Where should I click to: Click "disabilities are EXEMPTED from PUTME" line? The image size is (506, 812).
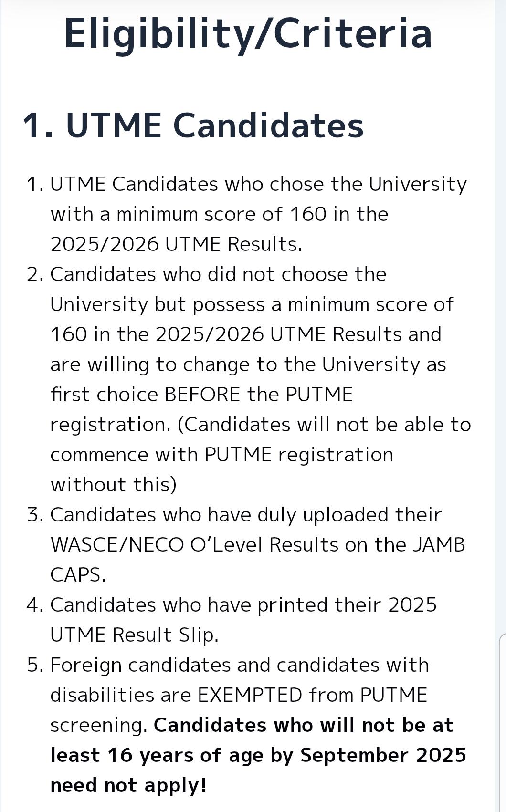(238, 695)
